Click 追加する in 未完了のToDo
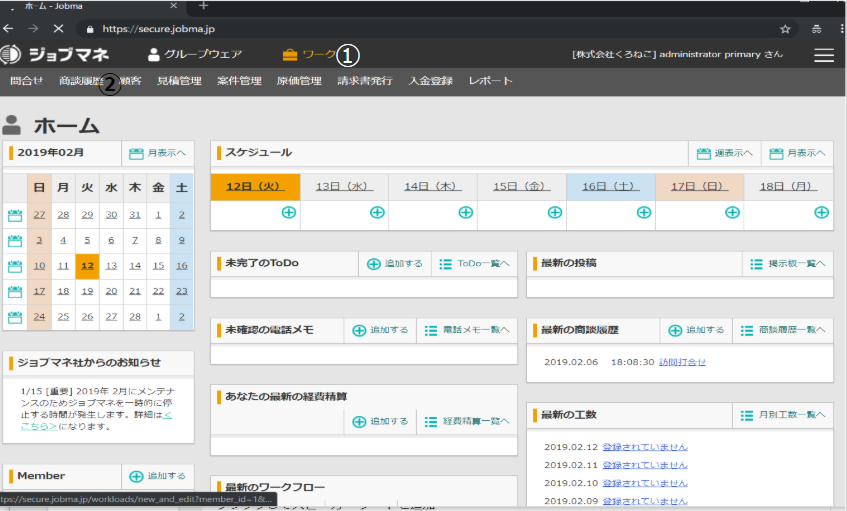Screen dimensions: 847x511 point(395,264)
